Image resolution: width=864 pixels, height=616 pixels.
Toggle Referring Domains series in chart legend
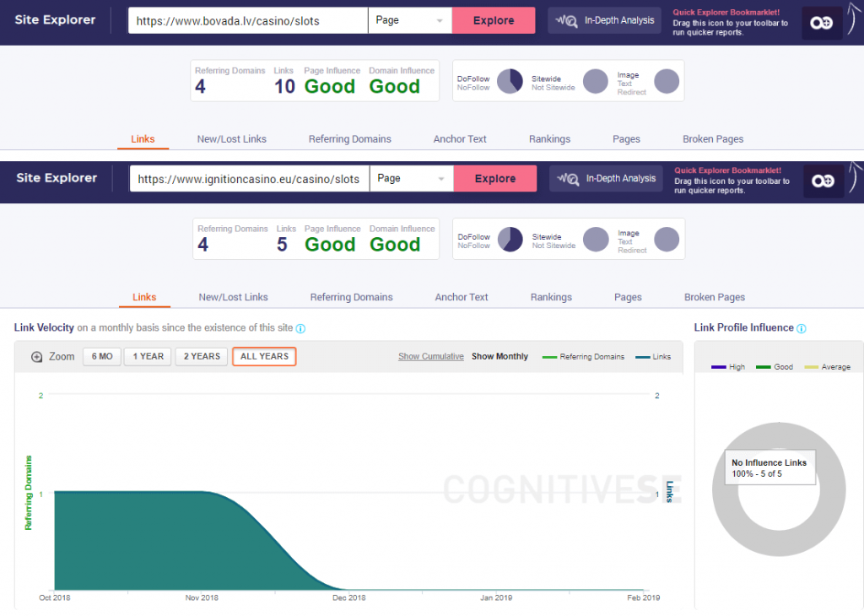pyautogui.click(x=584, y=357)
